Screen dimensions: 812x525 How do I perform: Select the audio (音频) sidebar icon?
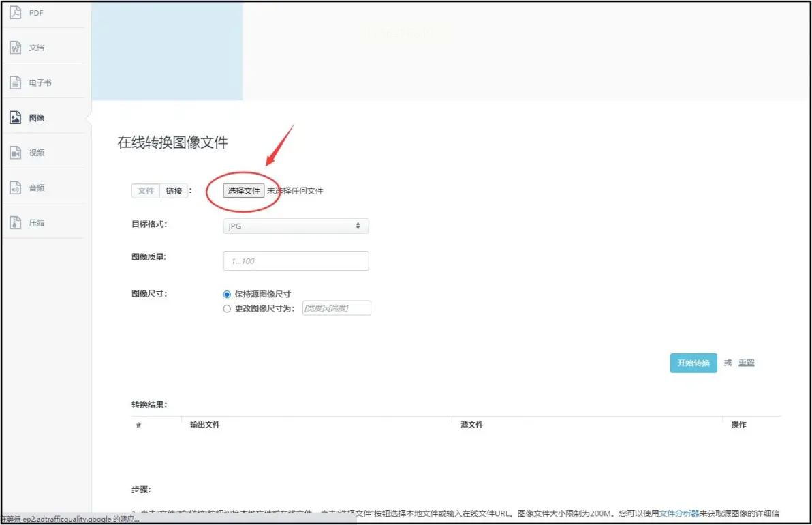[16, 187]
